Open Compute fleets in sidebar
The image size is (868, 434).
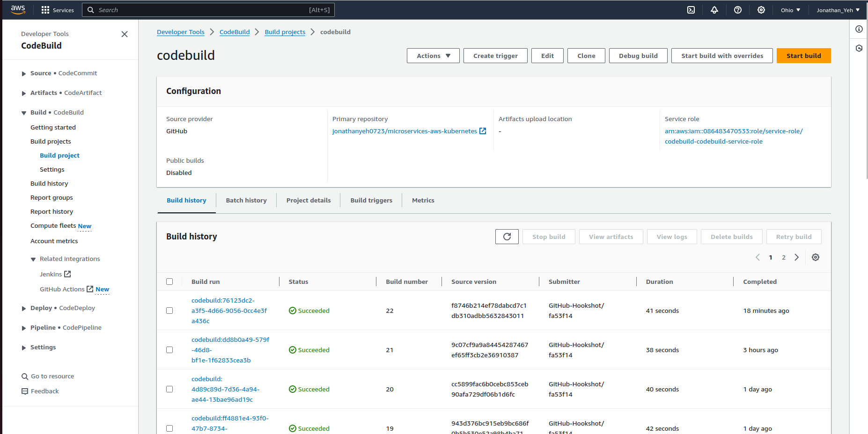tap(53, 225)
